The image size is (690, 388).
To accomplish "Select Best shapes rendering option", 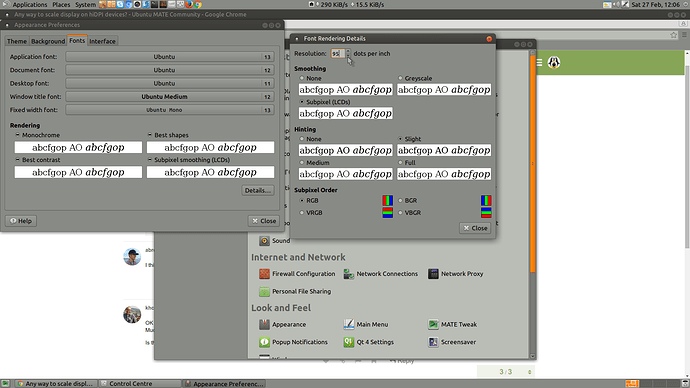I will pyautogui.click(x=150, y=135).
